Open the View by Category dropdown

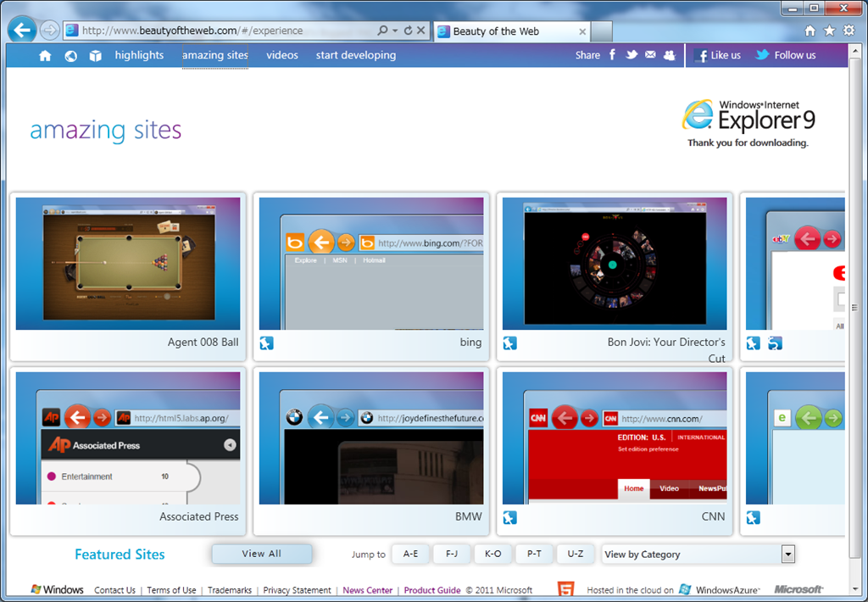click(698, 554)
